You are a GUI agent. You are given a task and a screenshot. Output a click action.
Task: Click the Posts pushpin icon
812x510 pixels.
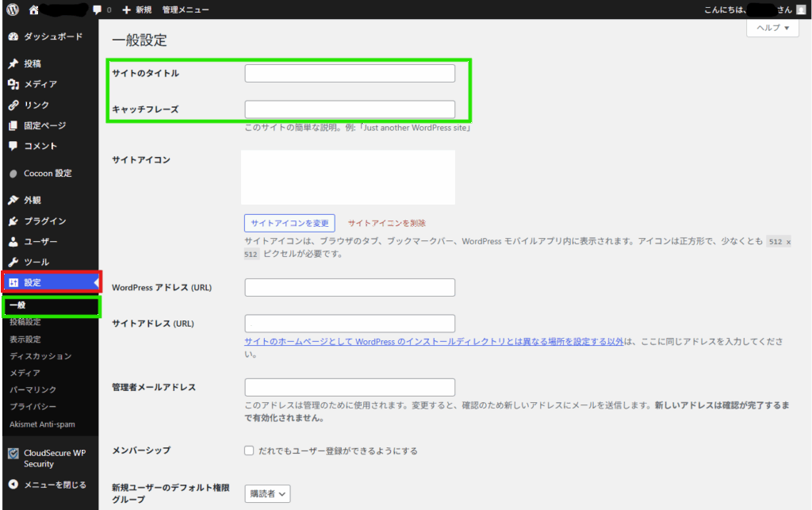tap(13, 63)
